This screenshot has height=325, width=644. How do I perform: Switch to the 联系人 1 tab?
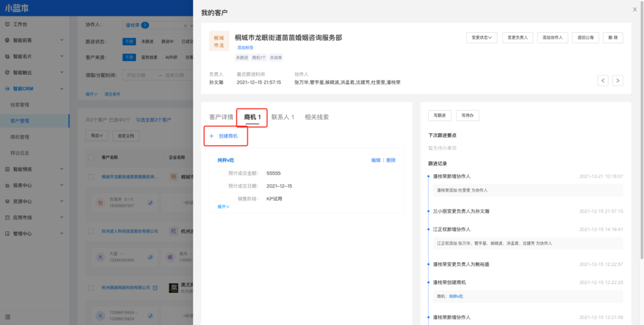pos(282,117)
